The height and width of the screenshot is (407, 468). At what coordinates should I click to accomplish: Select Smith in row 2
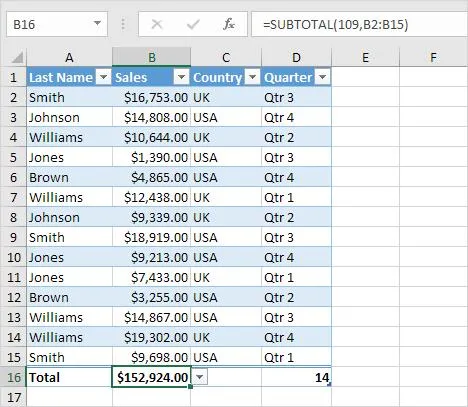click(69, 97)
